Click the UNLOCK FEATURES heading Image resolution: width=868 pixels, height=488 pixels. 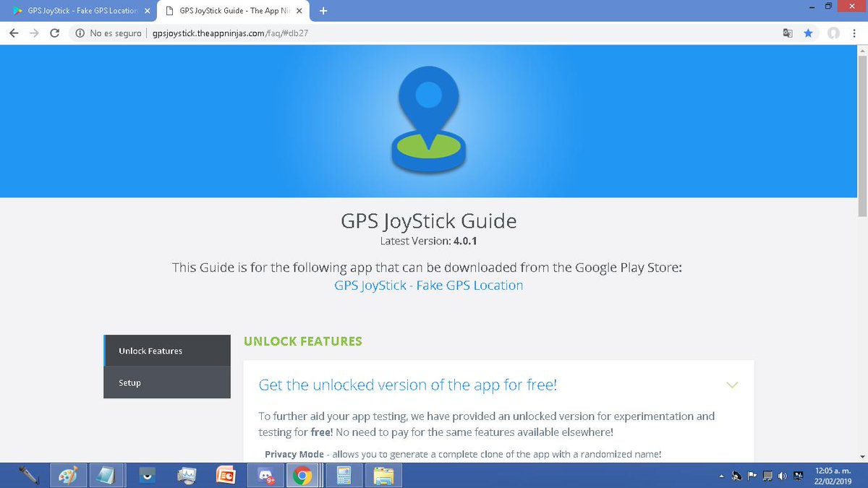302,341
